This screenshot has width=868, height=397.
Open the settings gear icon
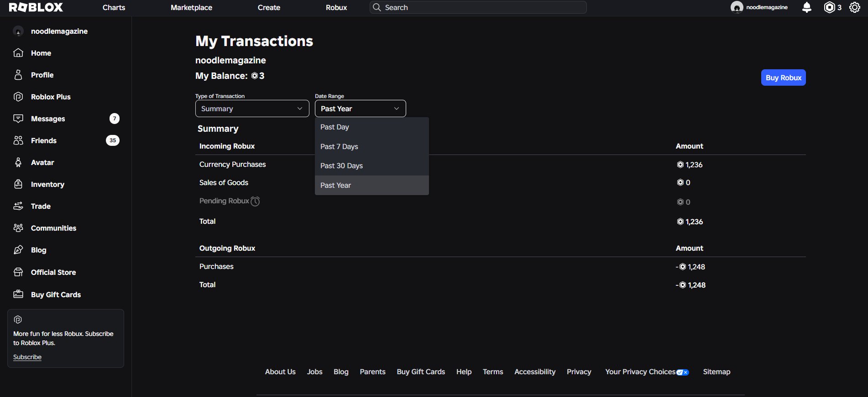[x=855, y=7]
